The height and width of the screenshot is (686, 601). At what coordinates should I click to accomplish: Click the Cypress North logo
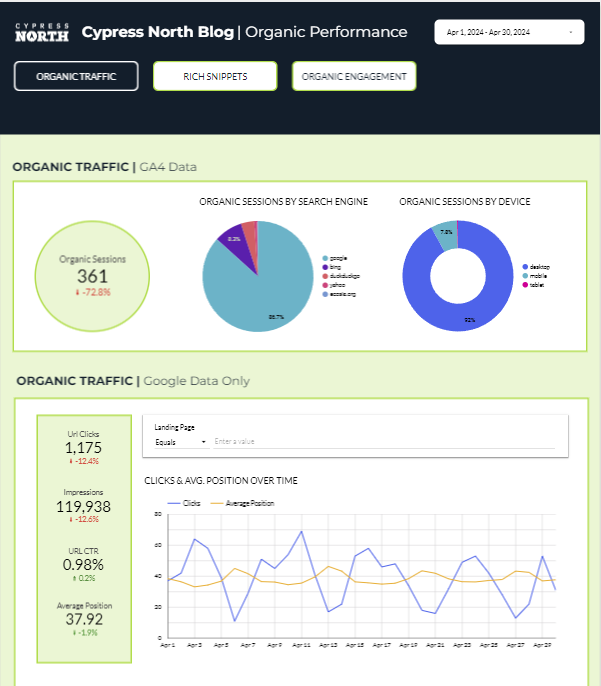click(42, 33)
